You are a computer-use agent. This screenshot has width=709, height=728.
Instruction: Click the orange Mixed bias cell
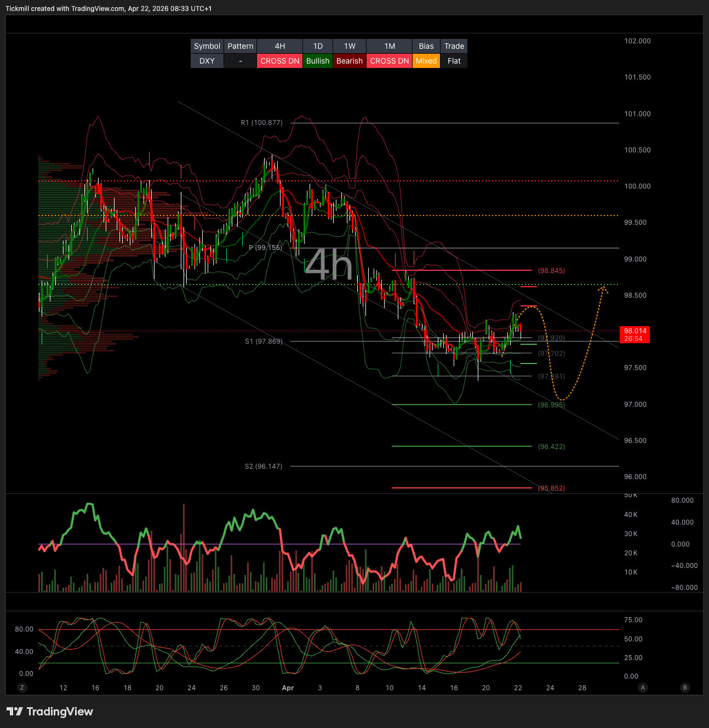point(426,61)
